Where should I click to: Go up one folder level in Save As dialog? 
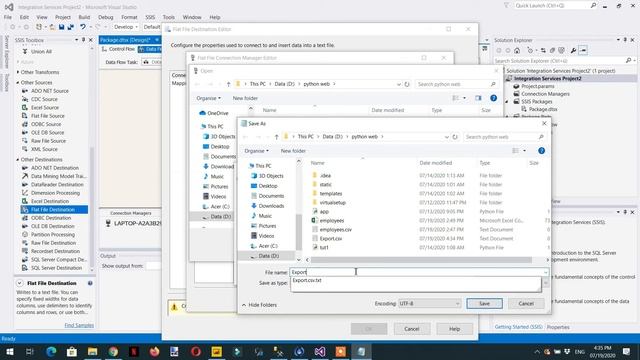pos(276,137)
